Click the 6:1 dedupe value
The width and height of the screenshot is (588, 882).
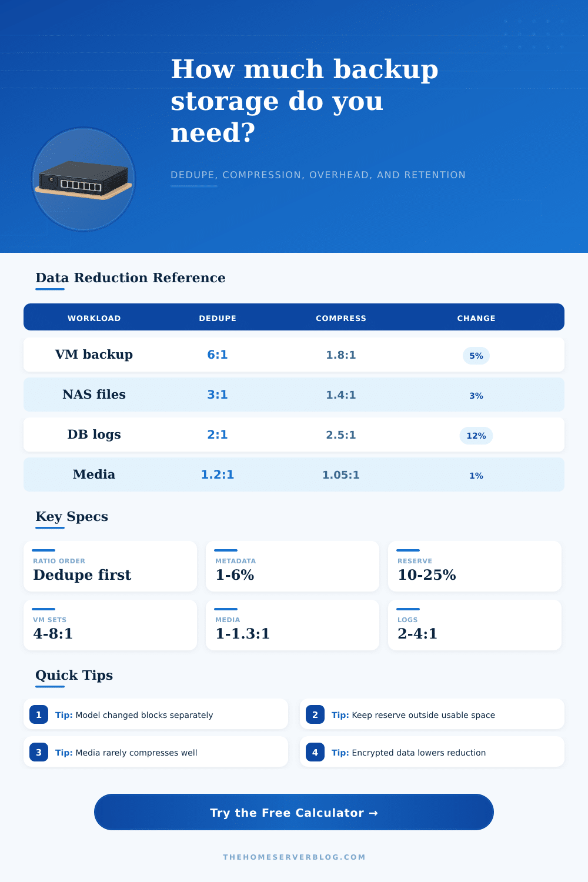pos(218,355)
